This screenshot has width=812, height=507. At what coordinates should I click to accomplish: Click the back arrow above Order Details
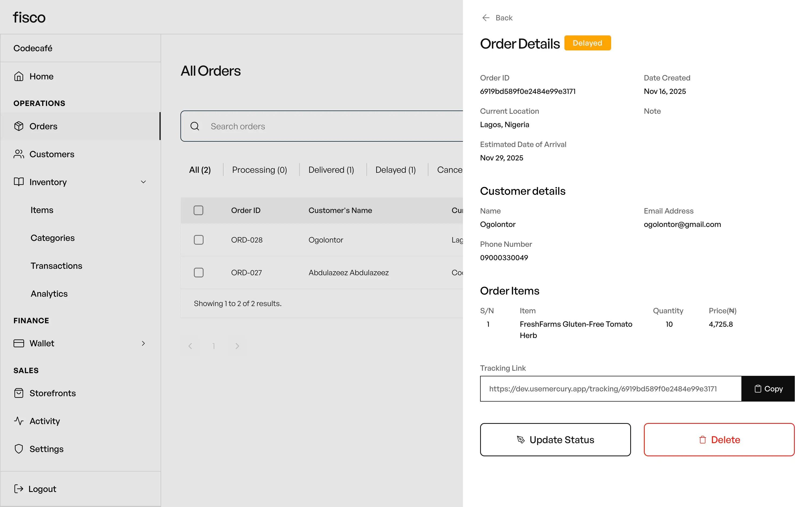pyautogui.click(x=486, y=17)
